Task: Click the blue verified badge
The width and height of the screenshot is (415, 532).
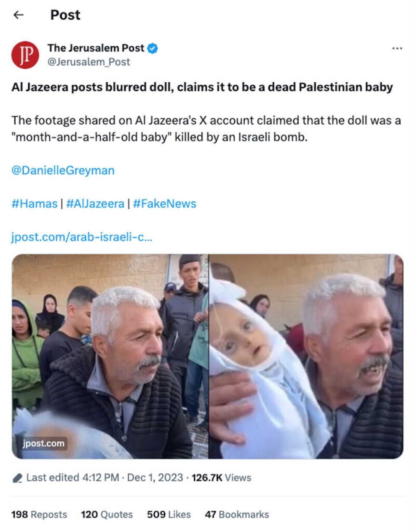Action: (x=153, y=48)
